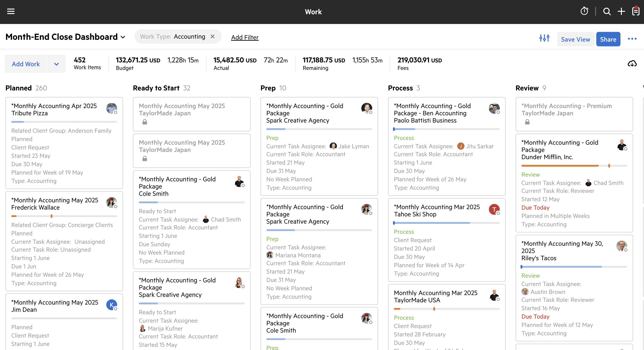Click the blue Share button
The height and width of the screenshot is (350, 644).
point(608,39)
